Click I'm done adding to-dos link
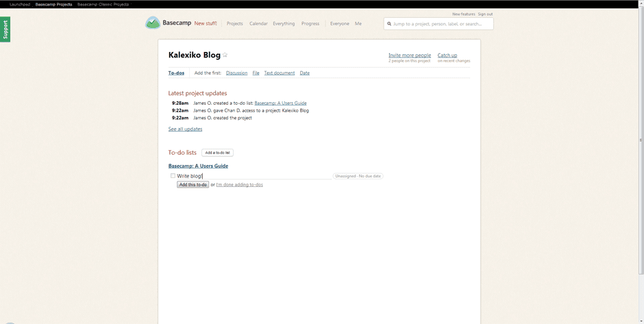Image resolution: width=644 pixels, height=324 pixels. coord(239,185)
